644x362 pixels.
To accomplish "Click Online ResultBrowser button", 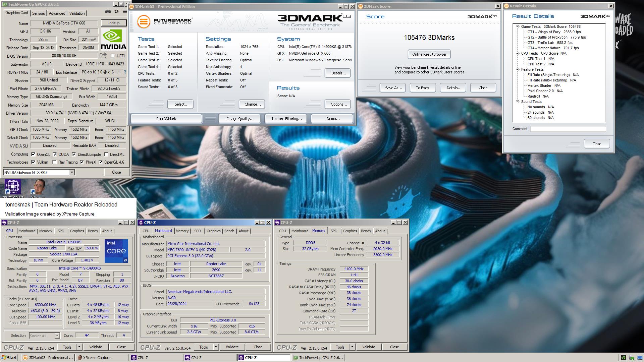I will (429, 54).
